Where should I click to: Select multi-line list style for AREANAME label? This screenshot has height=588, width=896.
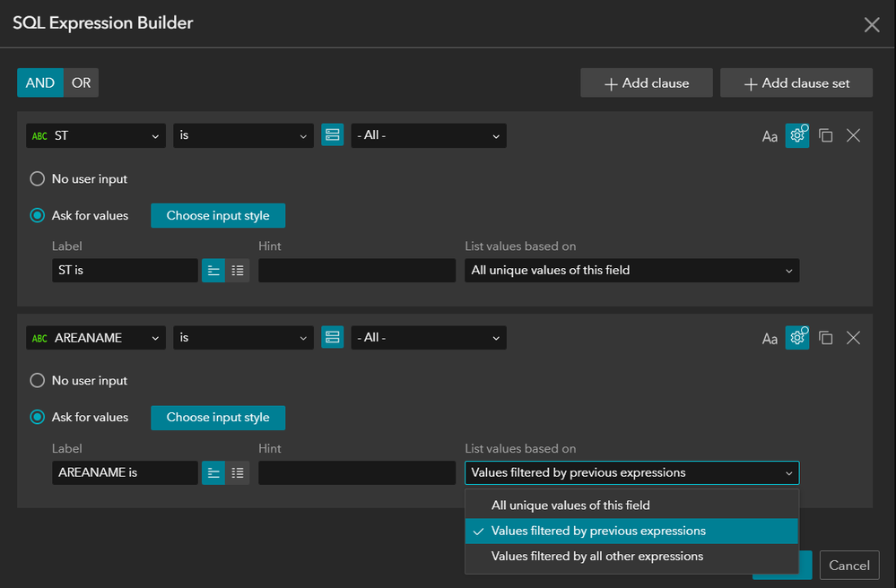238,472
